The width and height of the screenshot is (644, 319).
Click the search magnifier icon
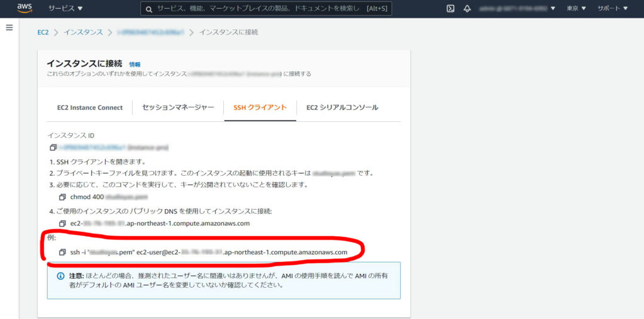point(150,9)
